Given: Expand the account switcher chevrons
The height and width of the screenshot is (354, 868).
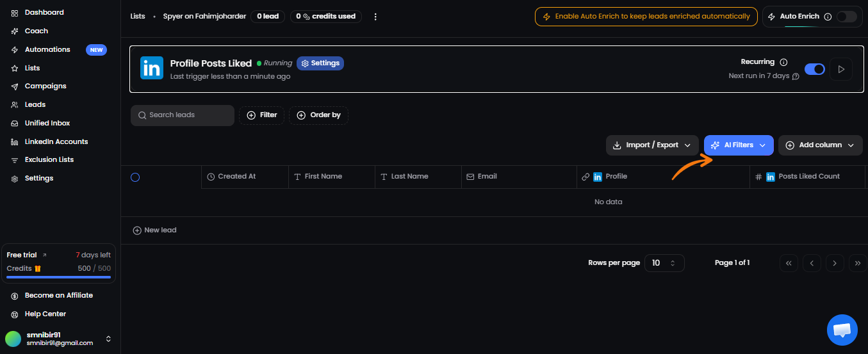Looking at the screenshot, I should click(x=108, y=339).
